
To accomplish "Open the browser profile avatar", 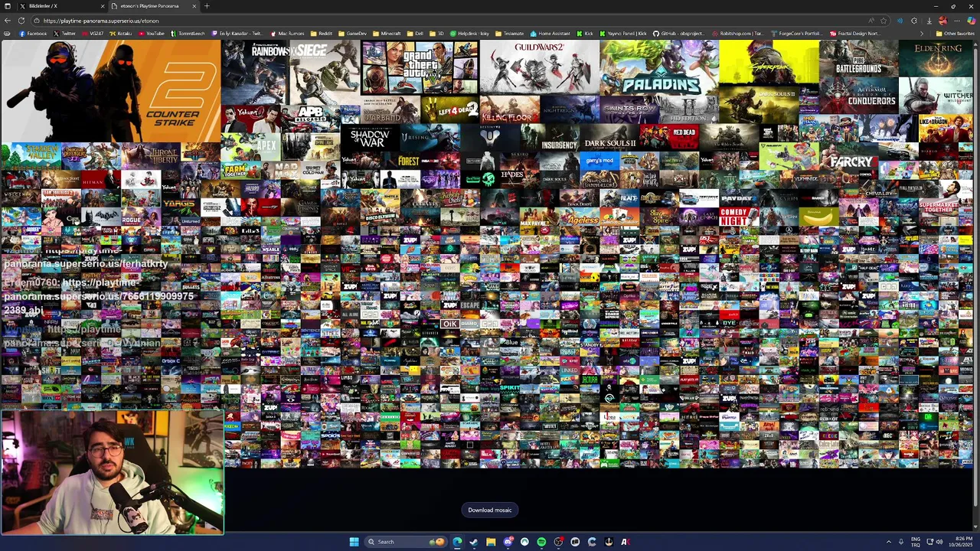I will [942, 21].
